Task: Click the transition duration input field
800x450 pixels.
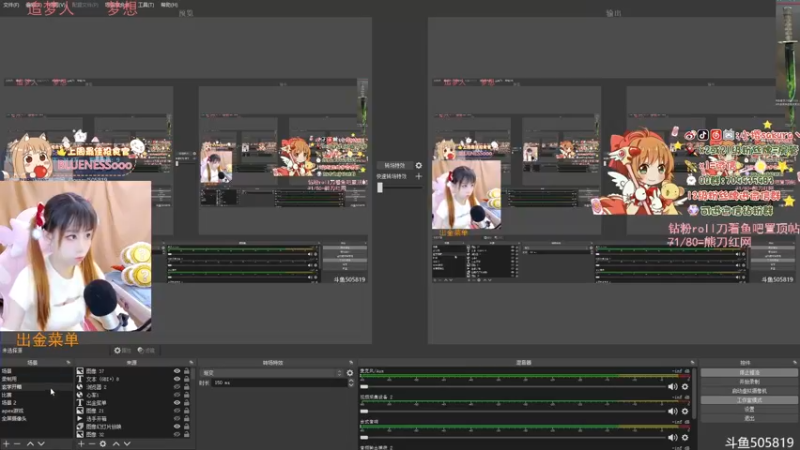Action: pyautogui.click(x=280, y=383)
